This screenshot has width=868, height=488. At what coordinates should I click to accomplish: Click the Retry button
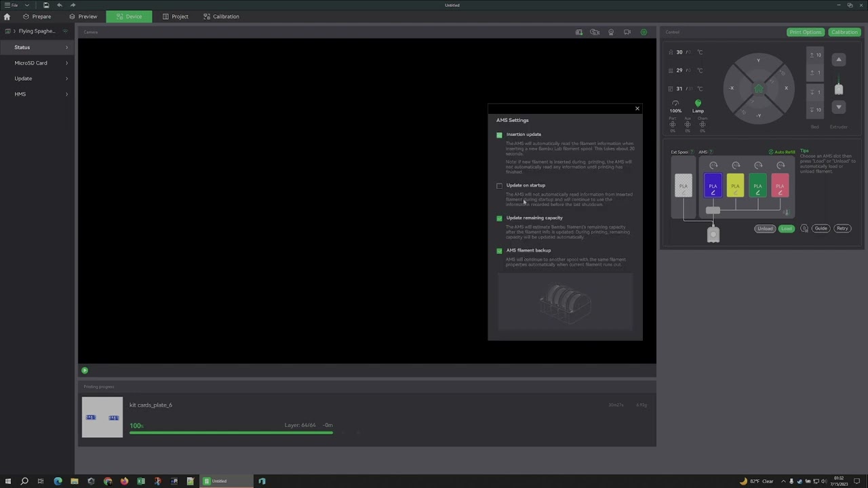click(842, 228)
